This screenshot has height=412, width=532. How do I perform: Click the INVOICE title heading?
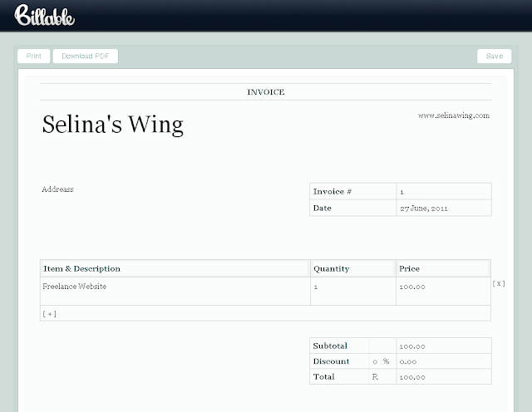(x=266, y=92)
